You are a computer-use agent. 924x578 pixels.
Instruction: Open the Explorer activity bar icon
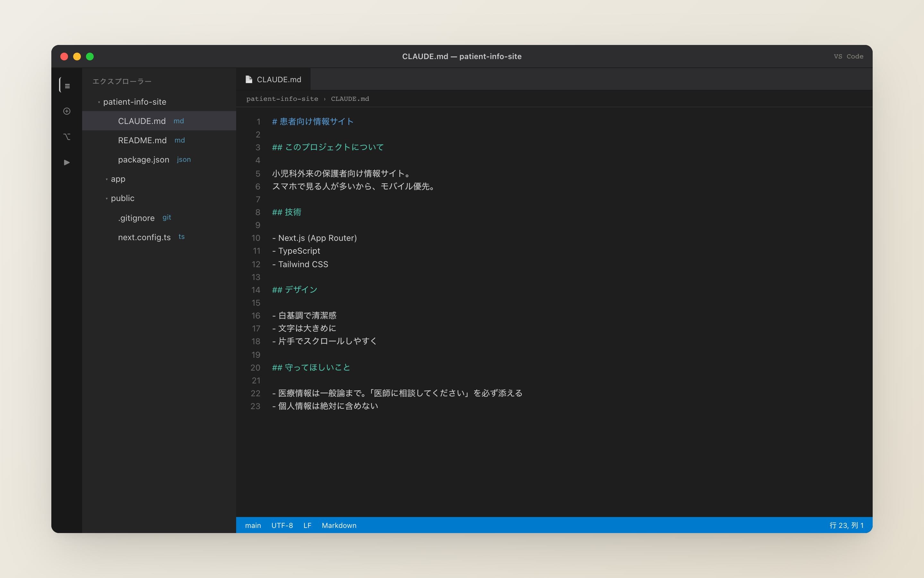(x=67, y=86)
